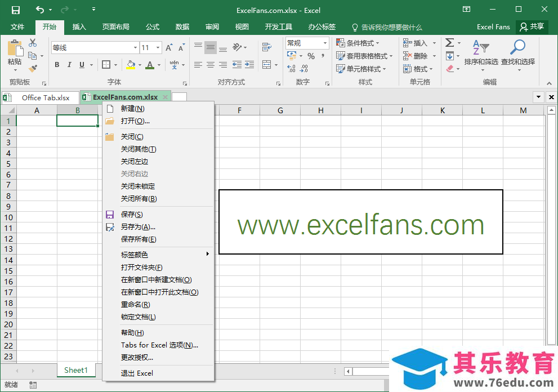
Task: Open the 格式 cell format dropdown
Action: coord(418,69)
